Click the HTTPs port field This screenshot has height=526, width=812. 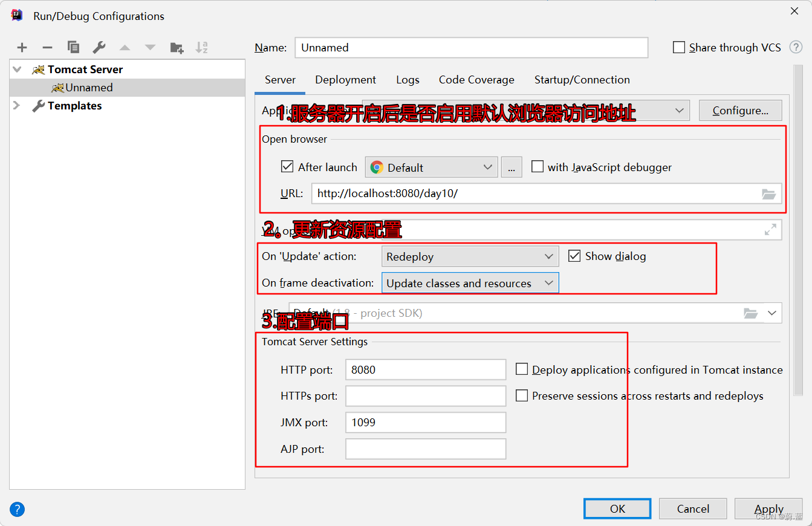426,396
